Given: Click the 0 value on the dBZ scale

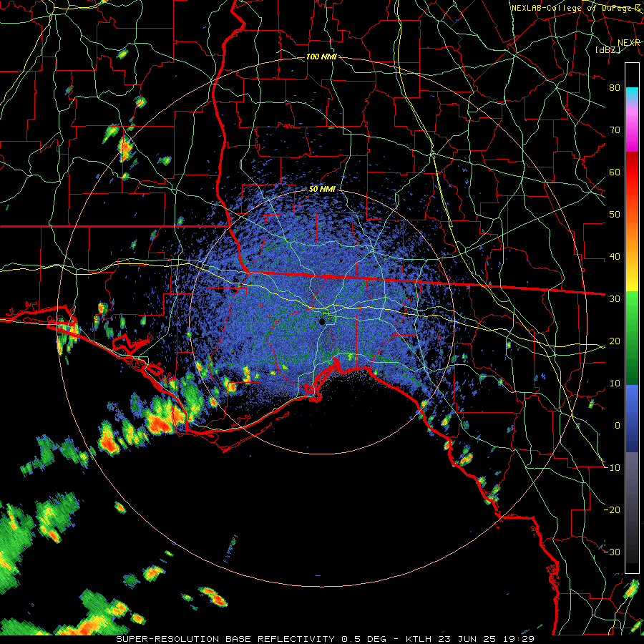Looking at the screenshot, I should pos(618,426).
